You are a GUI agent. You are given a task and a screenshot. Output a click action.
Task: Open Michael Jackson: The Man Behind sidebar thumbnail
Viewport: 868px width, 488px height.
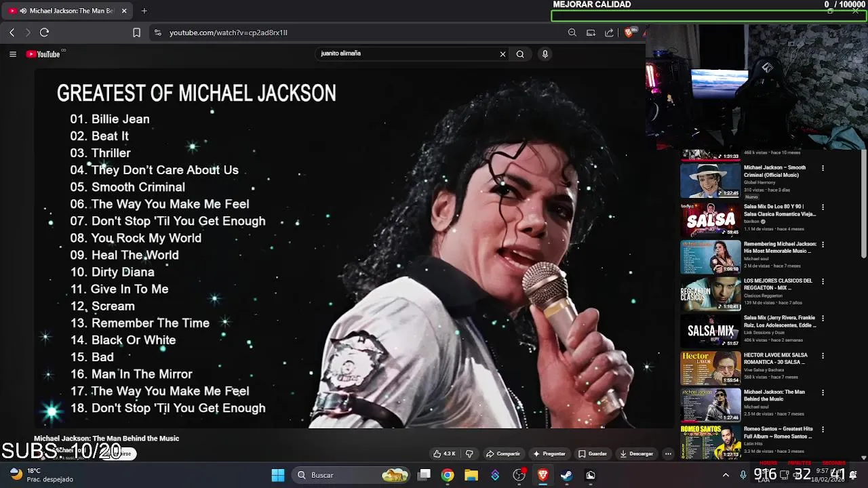pos(711,405)
